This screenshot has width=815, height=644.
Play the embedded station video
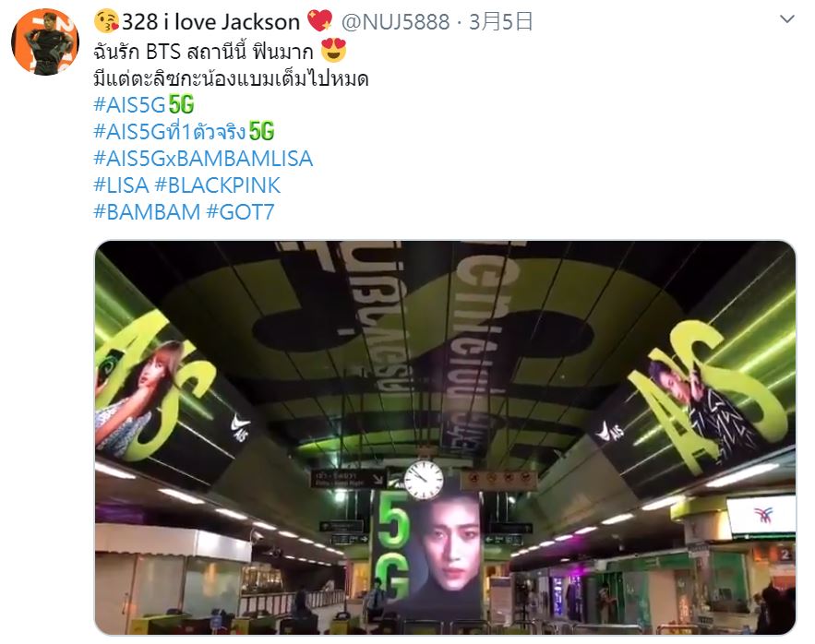(445, 437)
